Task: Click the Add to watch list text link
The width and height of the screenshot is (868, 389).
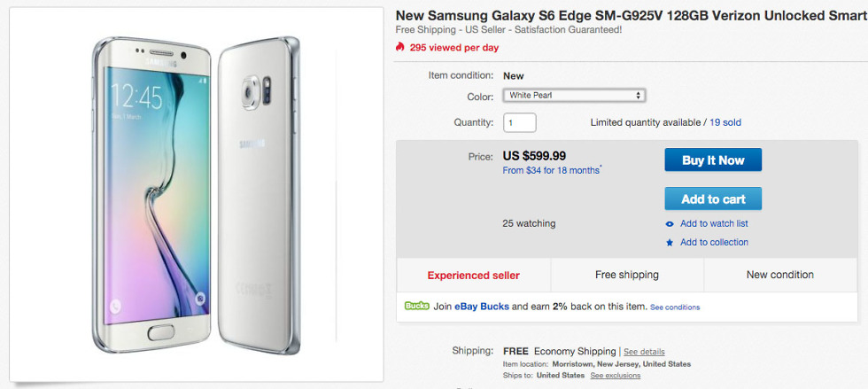Action: point(714,223)
